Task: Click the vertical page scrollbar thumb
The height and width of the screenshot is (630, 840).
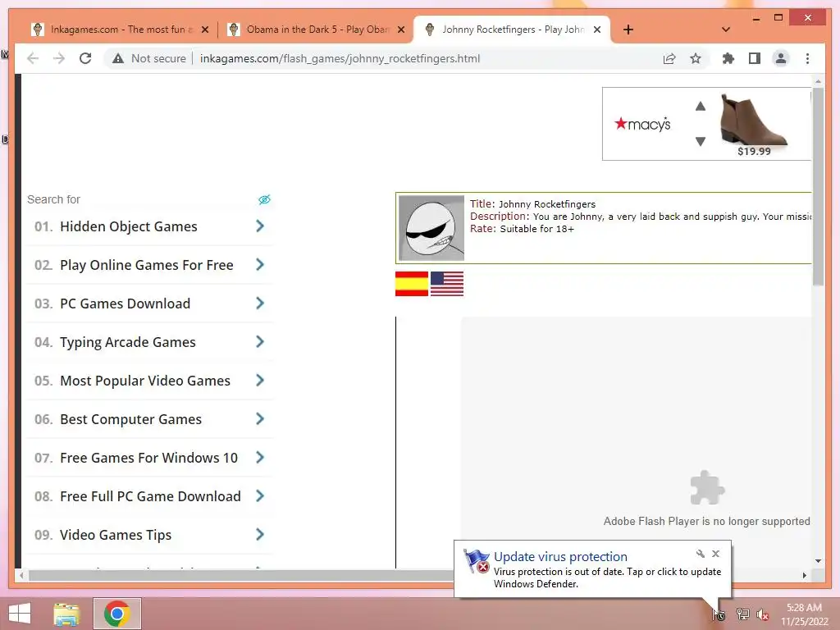Action: pyautogui.click(x=818, y=188)
